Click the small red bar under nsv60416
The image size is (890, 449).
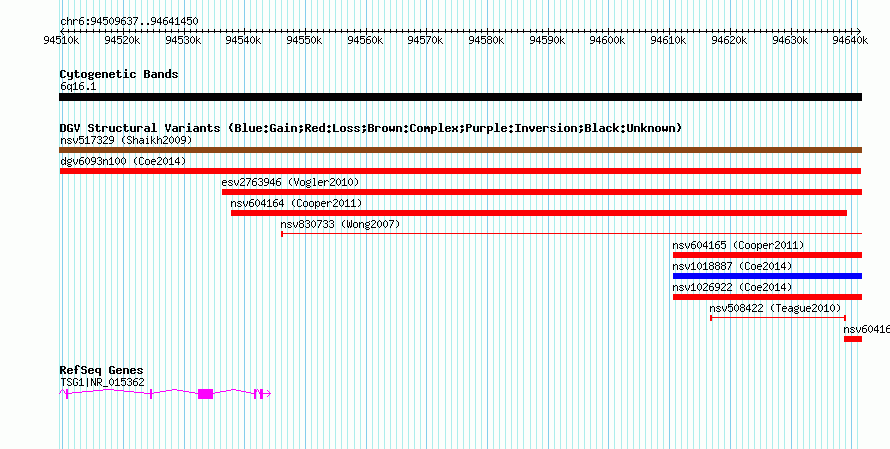coord(853,339)
